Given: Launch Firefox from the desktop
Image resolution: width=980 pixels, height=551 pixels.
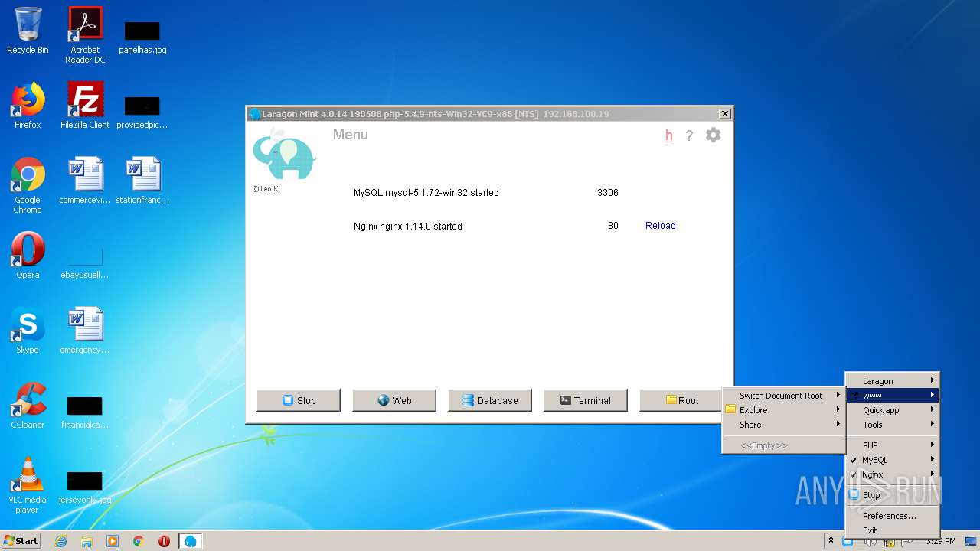Looking at the screenshot, I should point(28,106).
